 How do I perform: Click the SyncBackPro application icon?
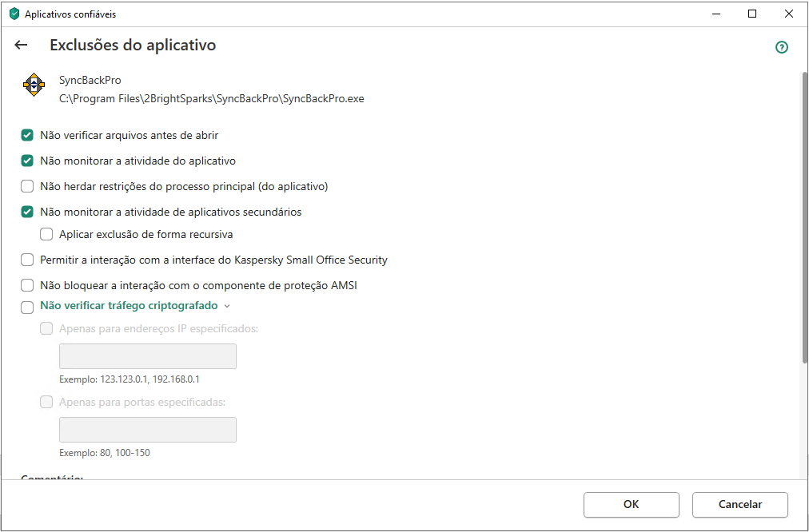coord(34,84)
